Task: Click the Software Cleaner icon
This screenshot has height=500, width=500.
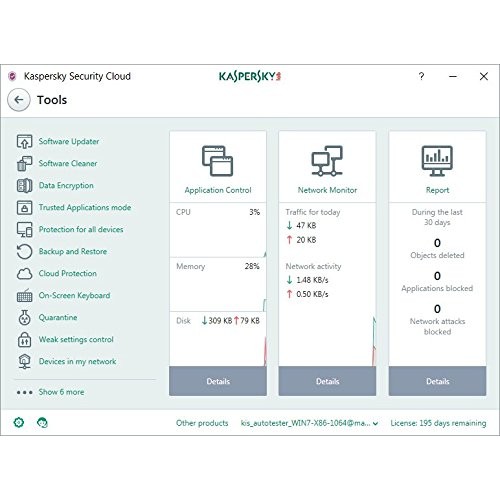Action: pyautogui.click(x=24, y=163)
